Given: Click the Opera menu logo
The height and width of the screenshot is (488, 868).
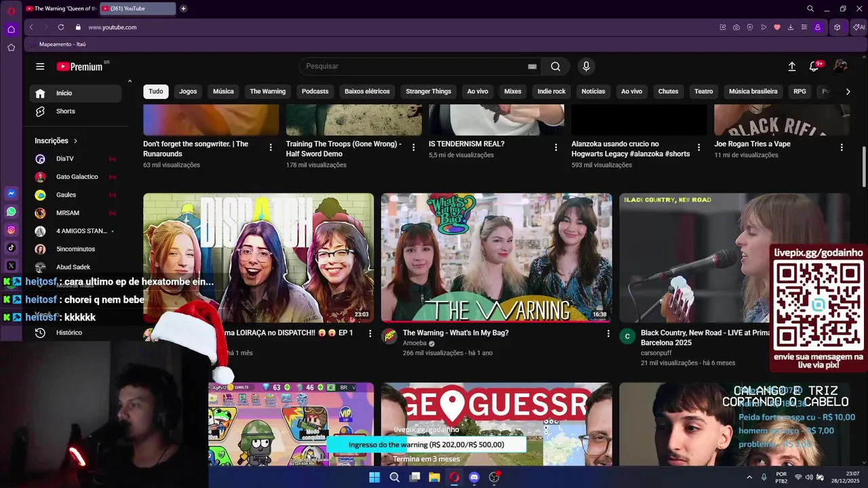Looking at the screenshot, I should [x=11, y=10].
